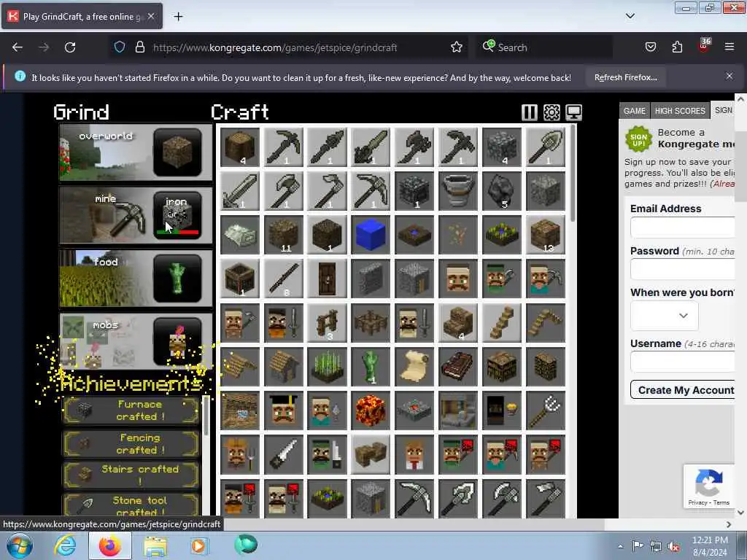This screenshot has height=560, width=747.
Task: Launch Internet Explorer from the taskbar
Action: tap(65, 545)
